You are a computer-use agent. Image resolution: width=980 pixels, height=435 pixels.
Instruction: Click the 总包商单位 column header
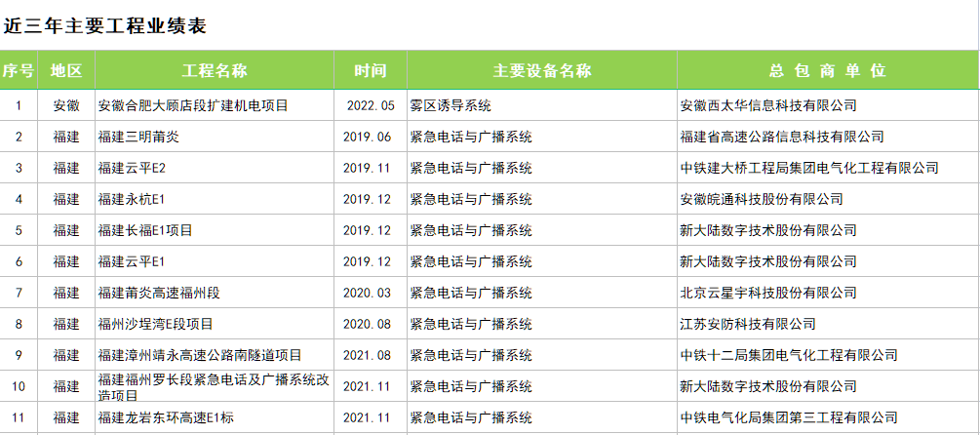click(x=828, y=70)
